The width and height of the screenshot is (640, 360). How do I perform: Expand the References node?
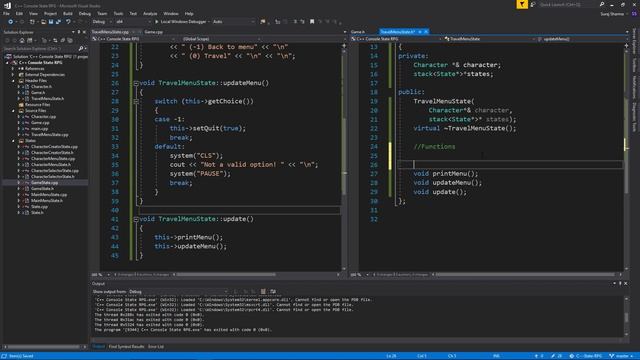coord(13,69)
